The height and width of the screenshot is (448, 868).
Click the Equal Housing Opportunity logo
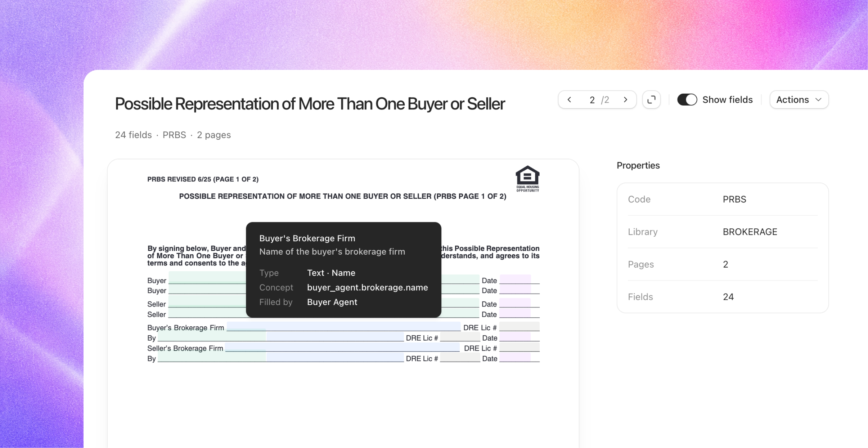[x=527, y=179]
